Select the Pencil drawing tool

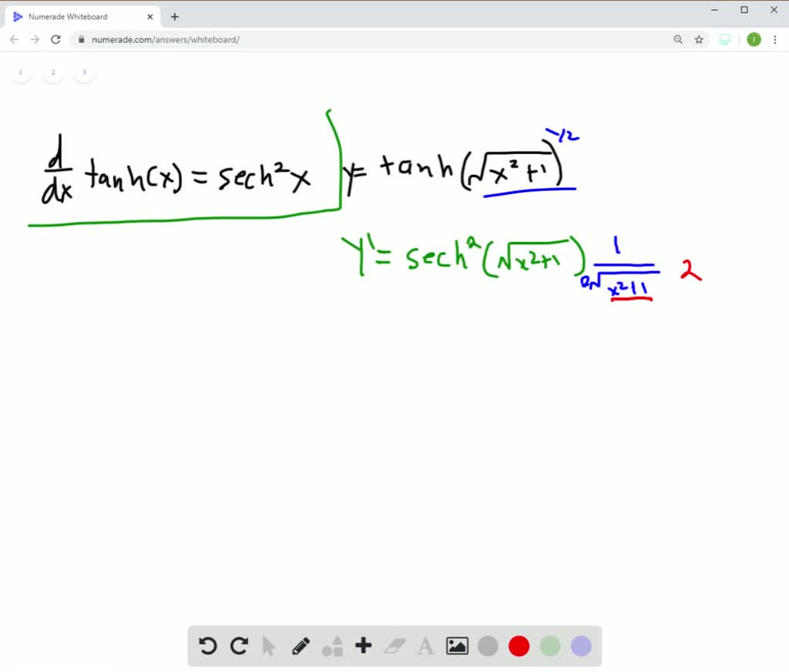pyautogui.click(x=300, y=646)
